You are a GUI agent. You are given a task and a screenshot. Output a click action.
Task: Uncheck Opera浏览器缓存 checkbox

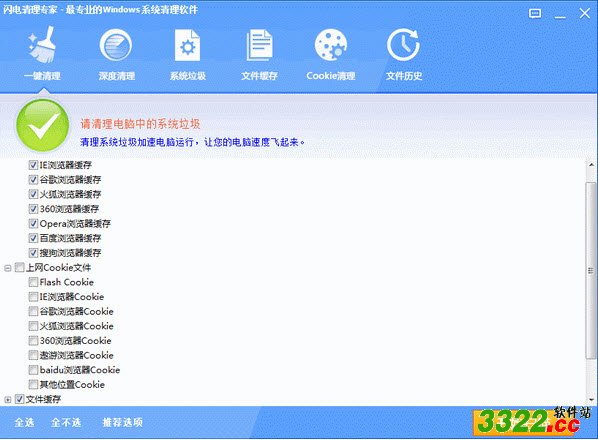click(34, 223)
